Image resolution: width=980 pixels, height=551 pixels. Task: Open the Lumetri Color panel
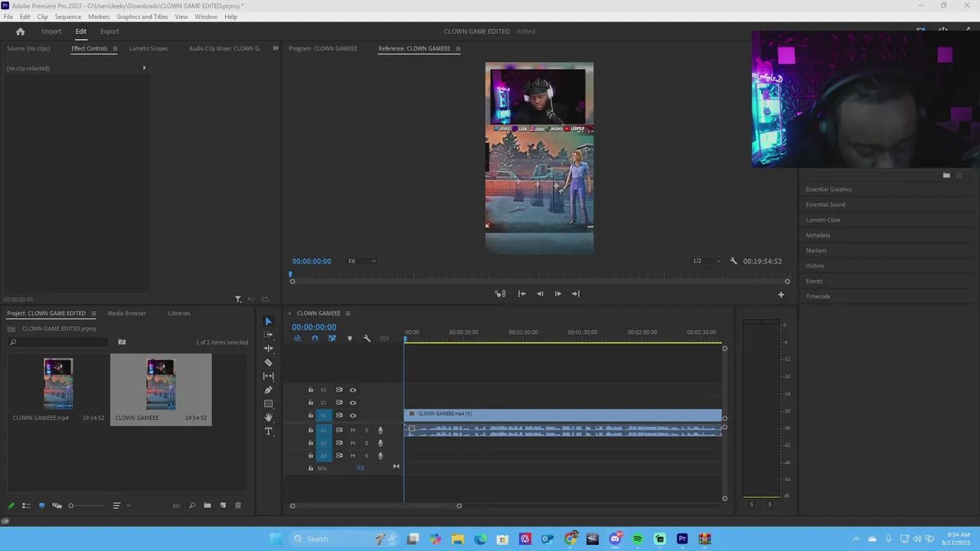tap(823, 220)
